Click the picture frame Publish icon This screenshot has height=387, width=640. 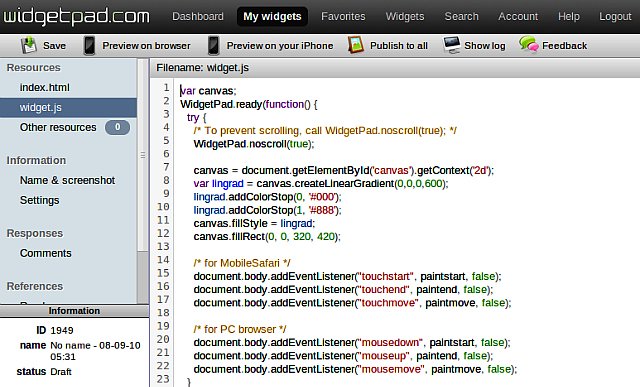click(x=356, y=45)
